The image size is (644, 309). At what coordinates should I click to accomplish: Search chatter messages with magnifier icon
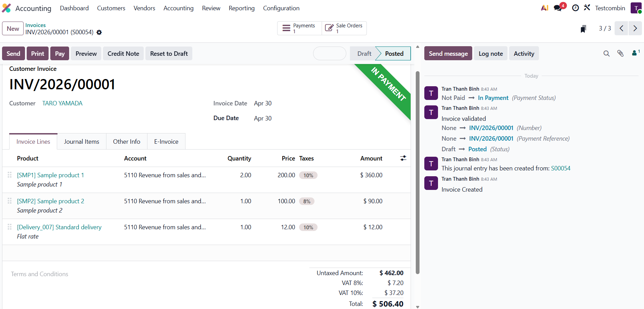point(606,53)
